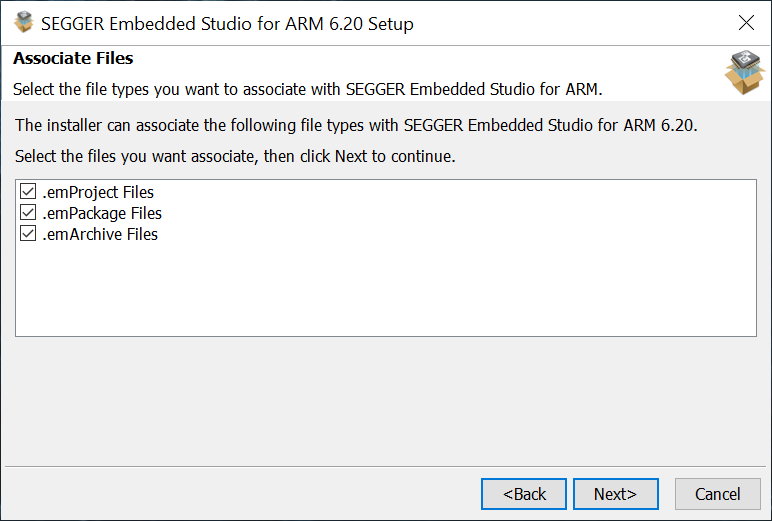Viewport: 772px width, 521px height.
Task: Select the .emPackage Files list label
Action: point(102,213)
